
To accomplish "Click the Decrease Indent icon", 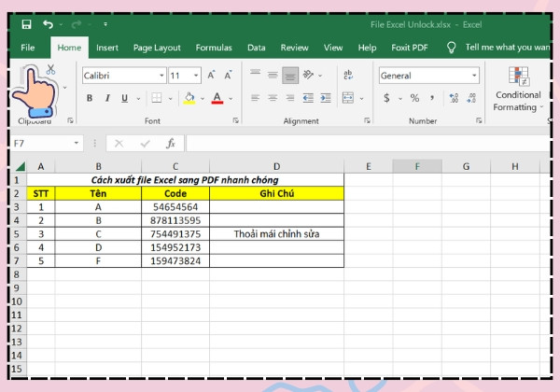I will click(308, 98).
